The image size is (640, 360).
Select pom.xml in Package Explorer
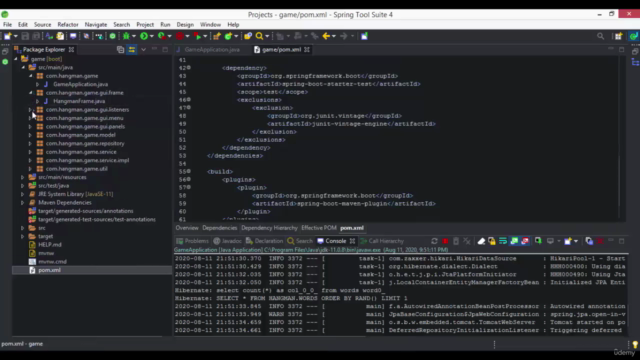point(49,270)
